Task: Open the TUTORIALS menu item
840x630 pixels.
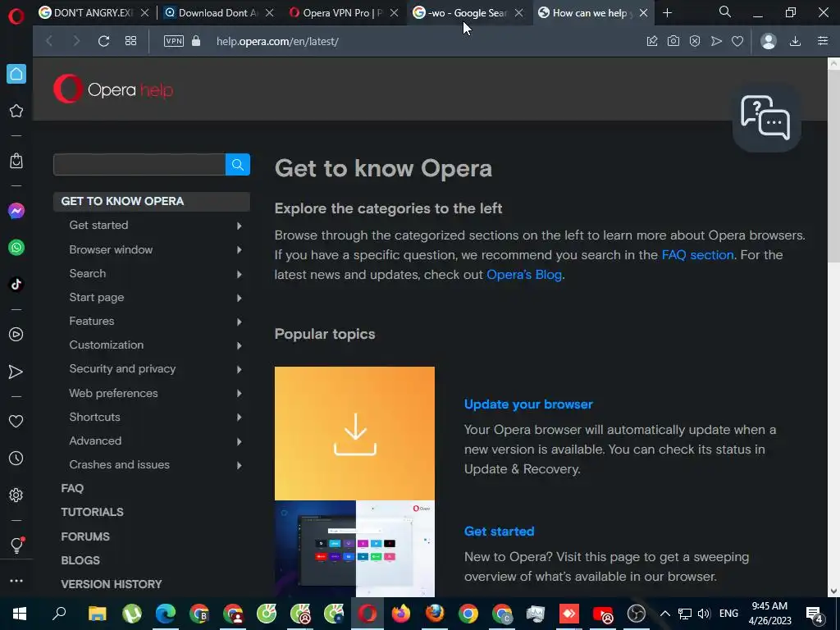Action: (92, 512)
